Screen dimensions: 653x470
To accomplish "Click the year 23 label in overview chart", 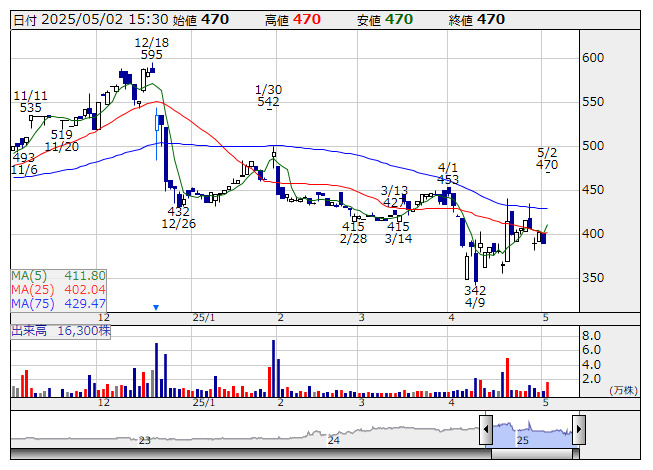I will click(x=145, y=440).
